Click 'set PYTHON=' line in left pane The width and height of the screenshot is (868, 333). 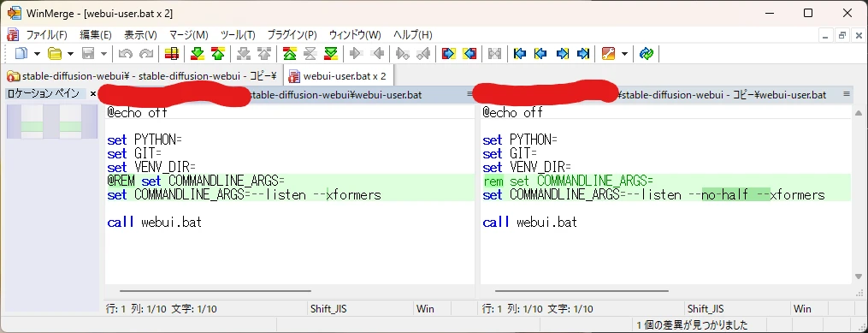tap(145, 140)
